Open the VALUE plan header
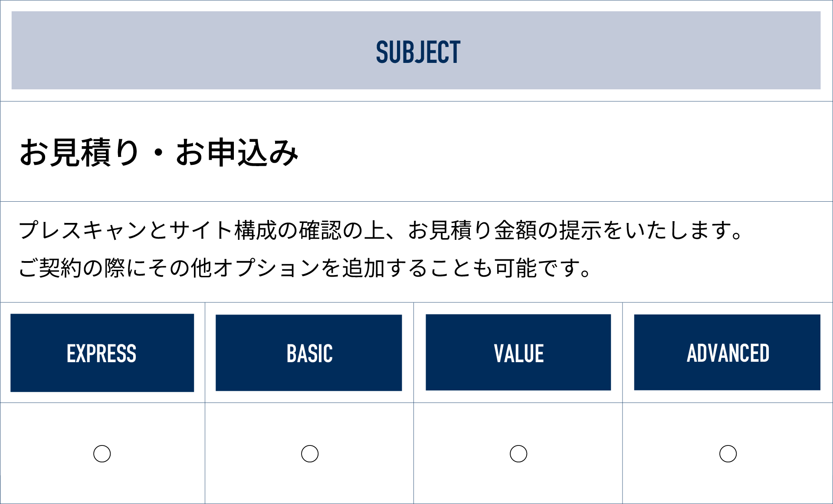 tap(518, 352)
